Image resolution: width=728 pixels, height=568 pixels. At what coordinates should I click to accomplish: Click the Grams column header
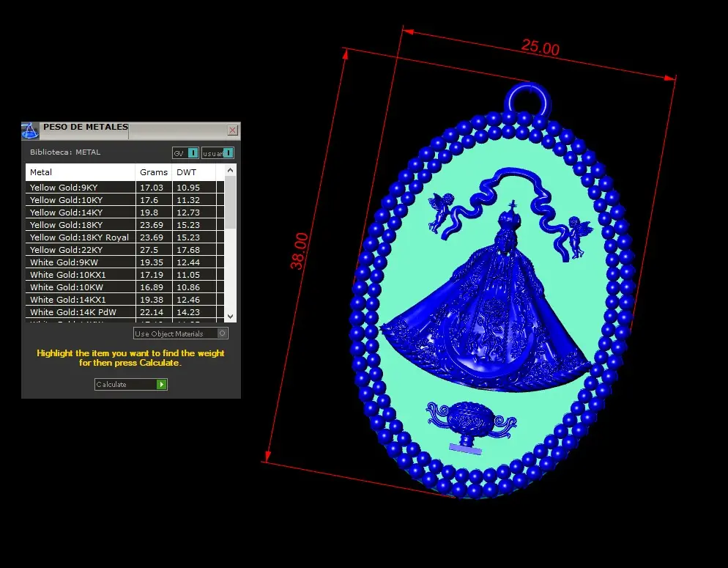click(154, 172)
